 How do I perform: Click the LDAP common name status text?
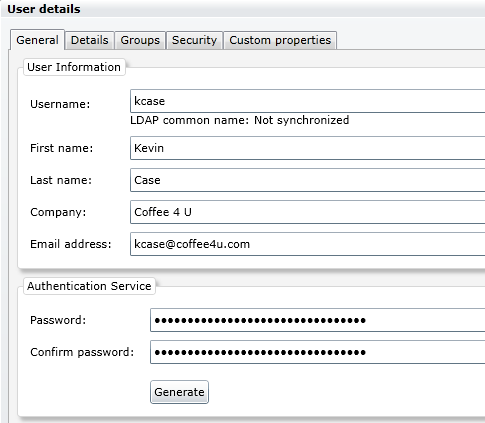pos(240,120)
